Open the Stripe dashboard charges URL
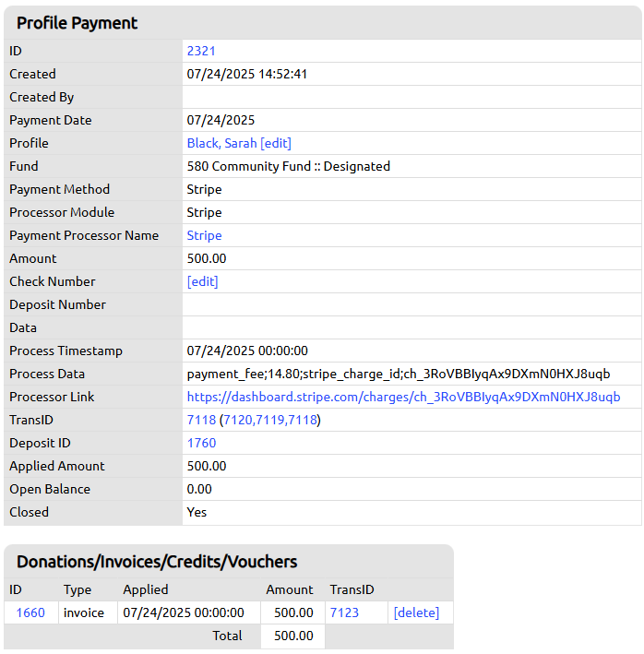 (x=403, y=397)
